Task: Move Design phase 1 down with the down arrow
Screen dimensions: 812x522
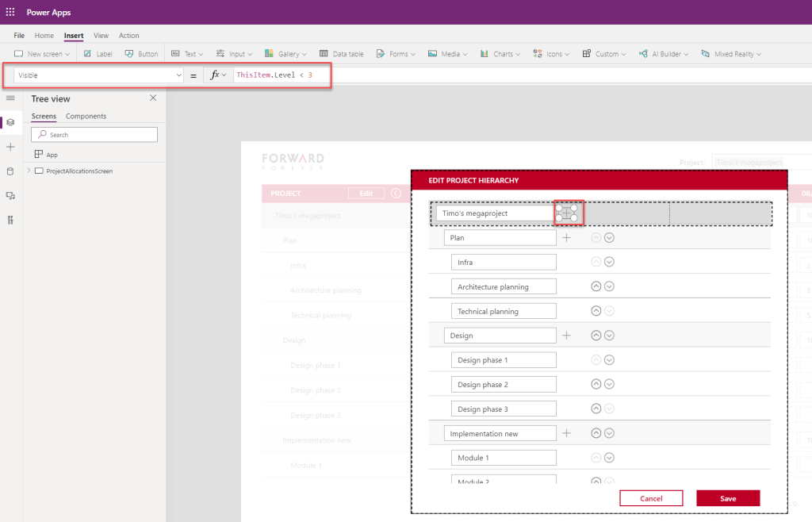Action: tap(609, 360)
